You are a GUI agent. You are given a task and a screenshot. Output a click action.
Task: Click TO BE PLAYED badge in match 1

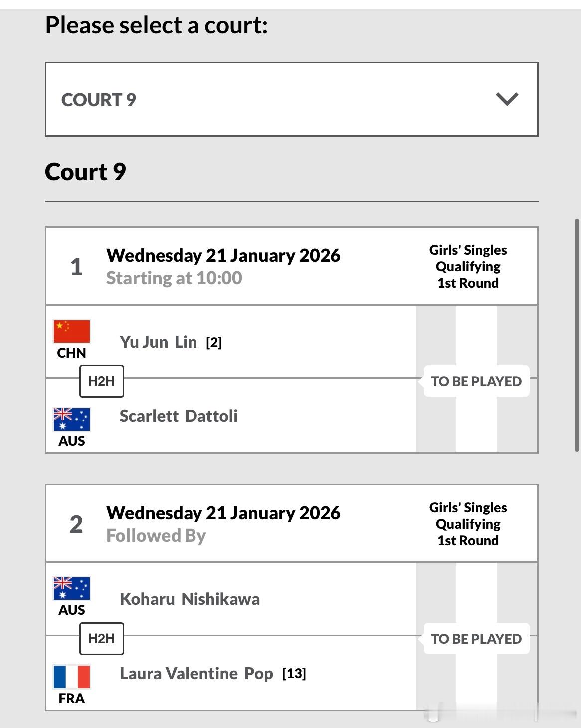(476, 381)
